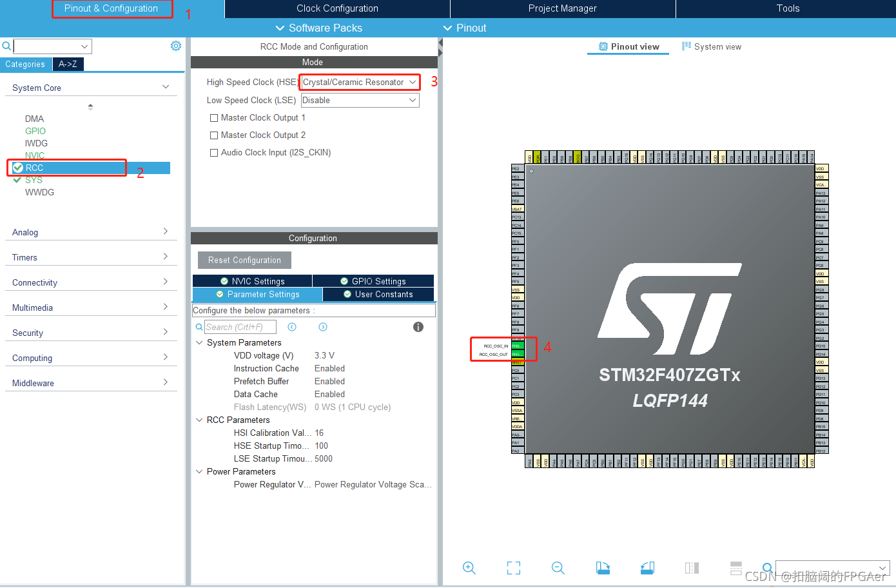Select DMA in System Core
Image resolution: width=896 pixels, height=588 pixels.
34,119
